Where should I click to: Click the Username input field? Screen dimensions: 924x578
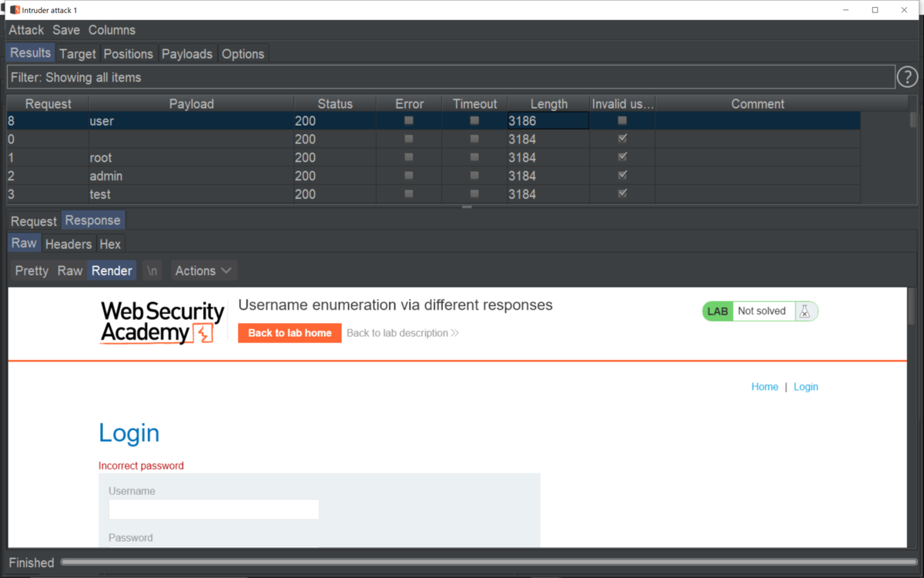(214, 509)
